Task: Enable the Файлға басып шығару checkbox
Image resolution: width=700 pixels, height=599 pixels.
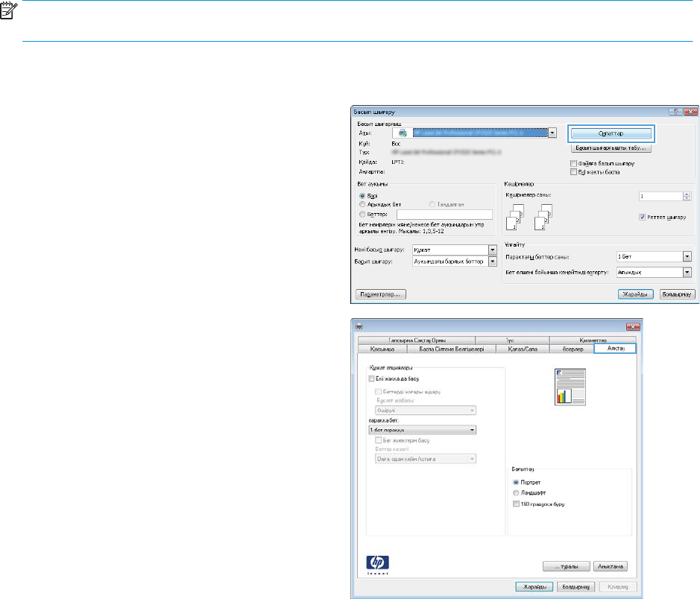Action: 574,163
